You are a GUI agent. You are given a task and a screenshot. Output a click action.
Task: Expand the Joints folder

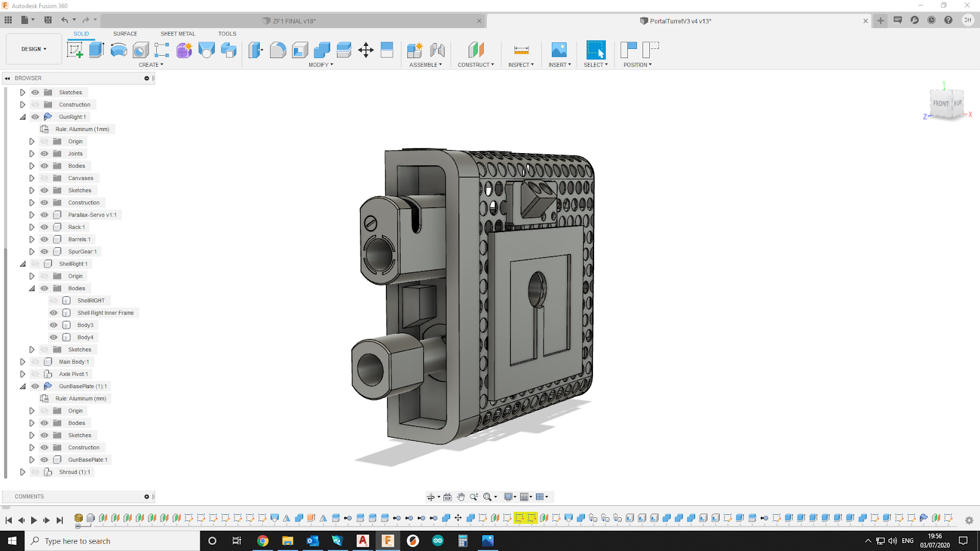(x=32, y=154)
